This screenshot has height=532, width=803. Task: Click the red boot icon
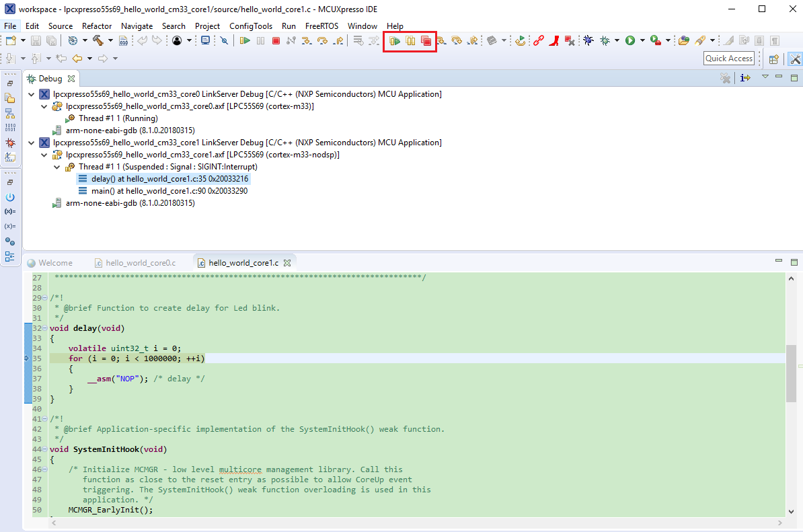pyautogui.click(x=553, y=40)
